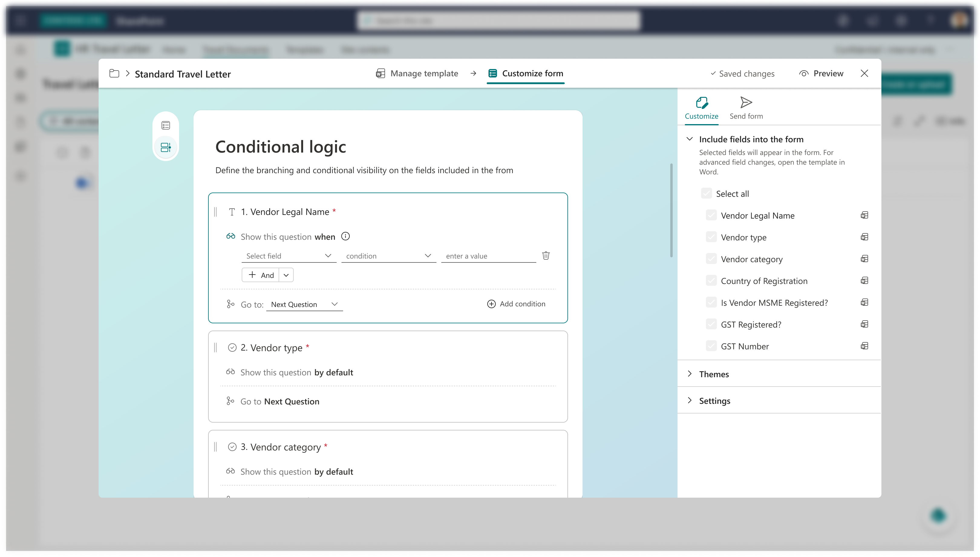Click Add condition
The image size is (980, 557).
(x=516, y=304)
